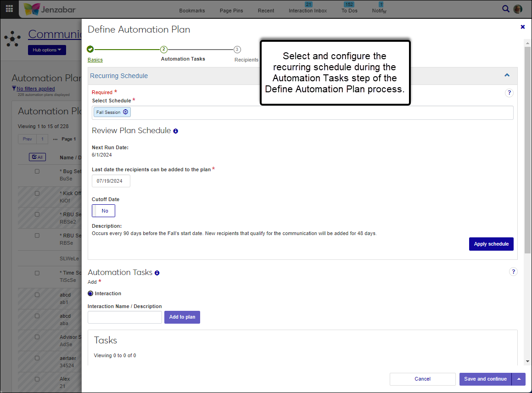Image resolution: width=532 pixels, height=393 pixels.
Task: Expand the Hub options dropdown
Action: [x=47, y=50]
